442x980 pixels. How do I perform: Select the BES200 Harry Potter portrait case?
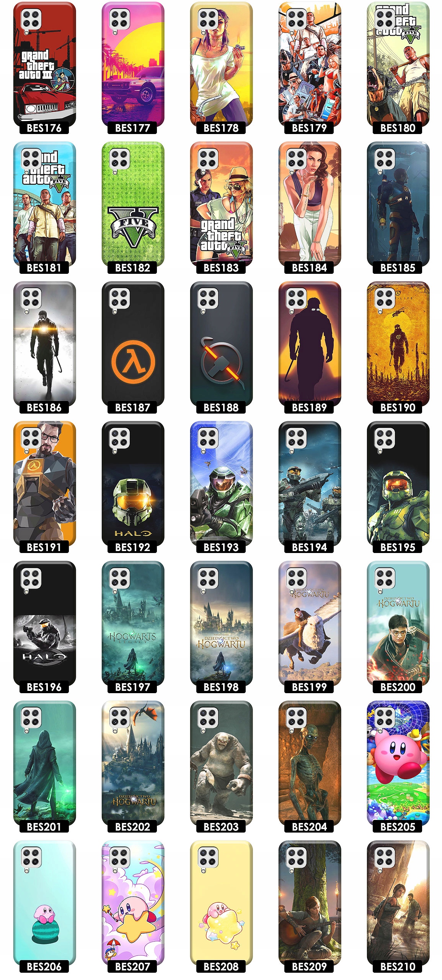tap(398, 623)
